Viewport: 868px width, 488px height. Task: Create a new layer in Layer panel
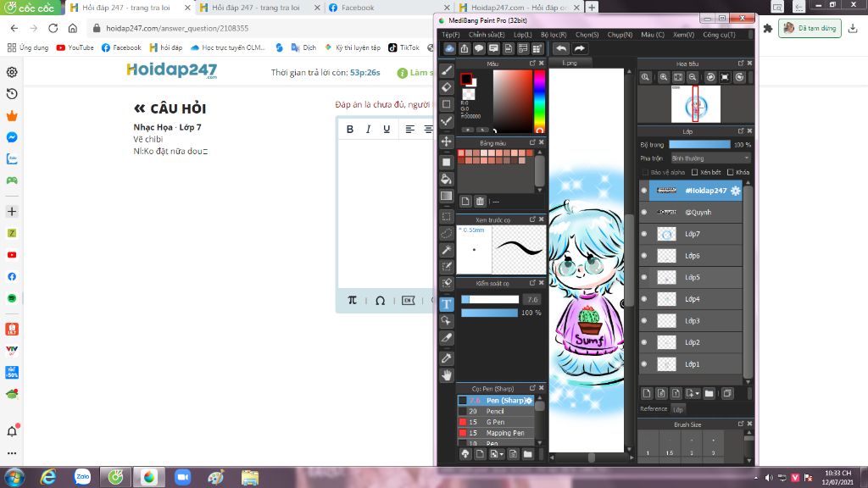tap(647, 393)
